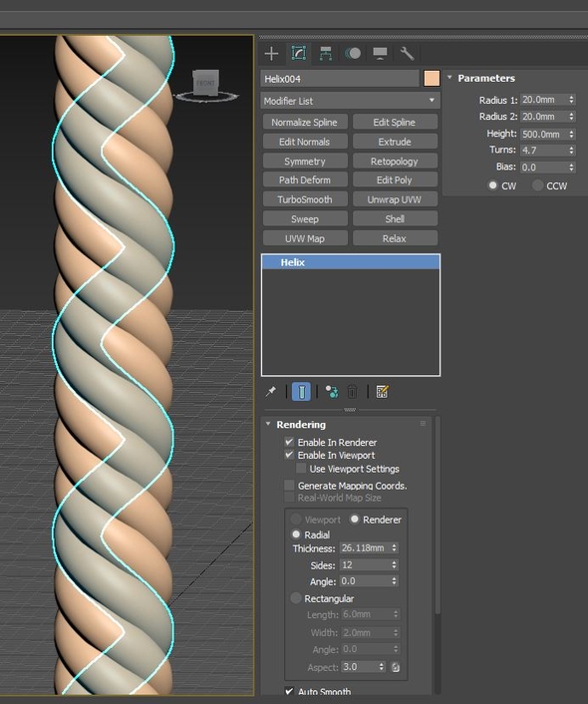
Task: Enable Generate Mapping Coords checkbox
Action: [289, 485]
